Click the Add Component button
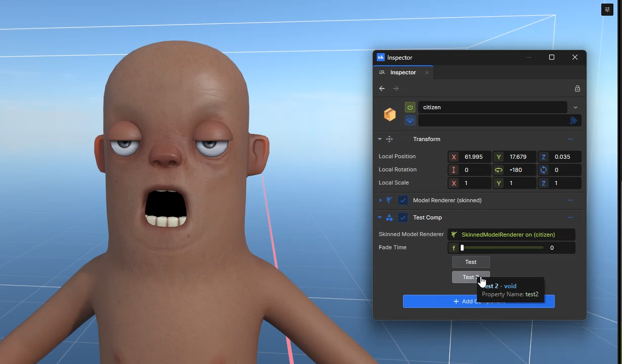This screenshot has height=364, width=622. coord(478,301)
